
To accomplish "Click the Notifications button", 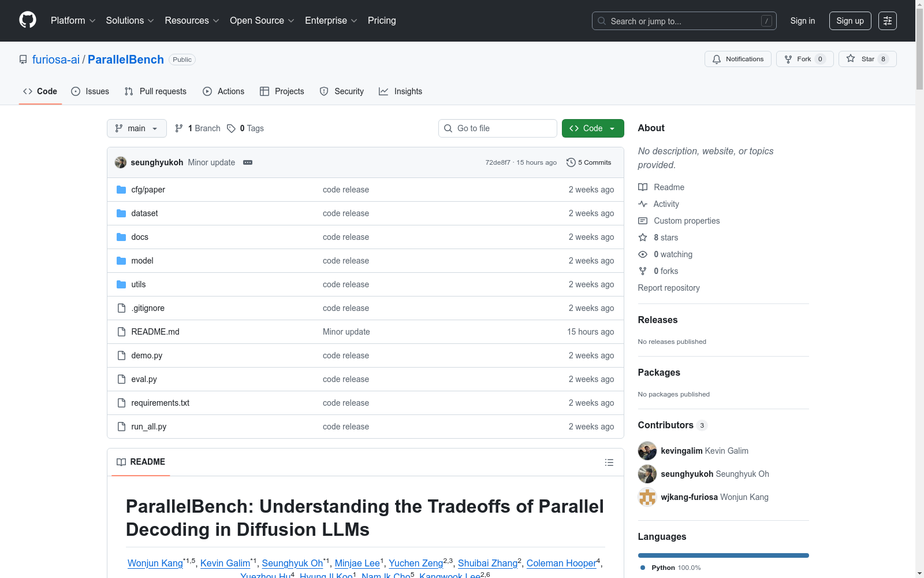I will click(738, 59).
